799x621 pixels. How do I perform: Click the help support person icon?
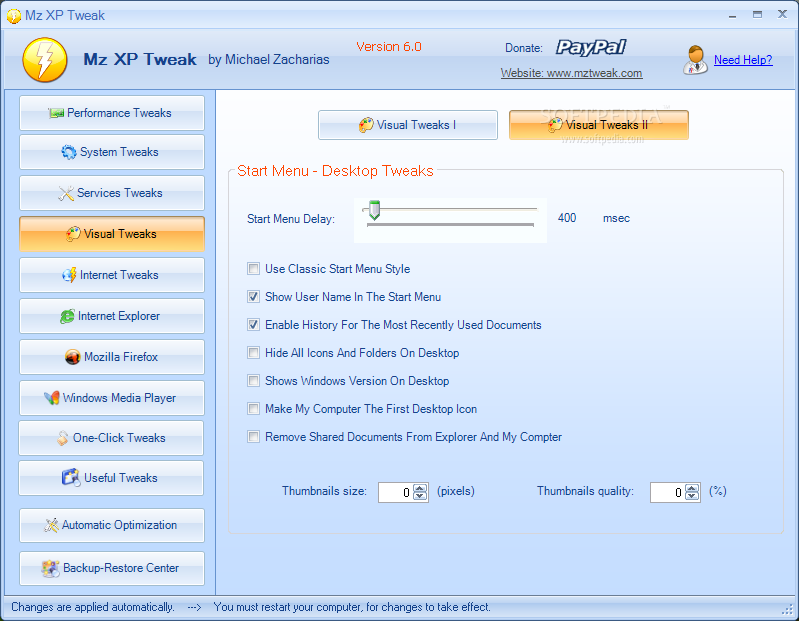coord(696,60)
